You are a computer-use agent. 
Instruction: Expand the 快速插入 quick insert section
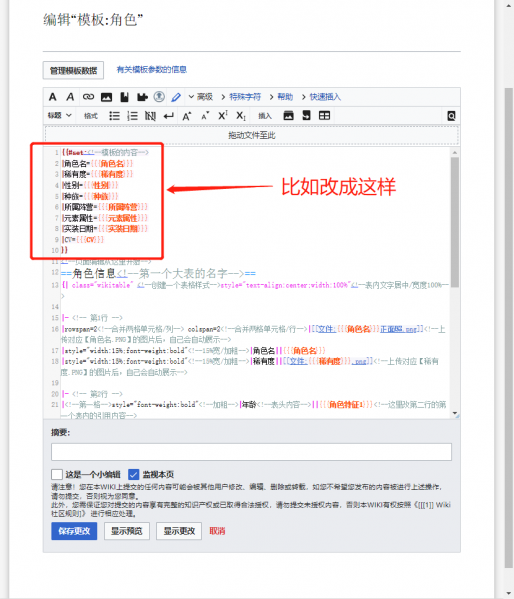click(x=321, y=97)
